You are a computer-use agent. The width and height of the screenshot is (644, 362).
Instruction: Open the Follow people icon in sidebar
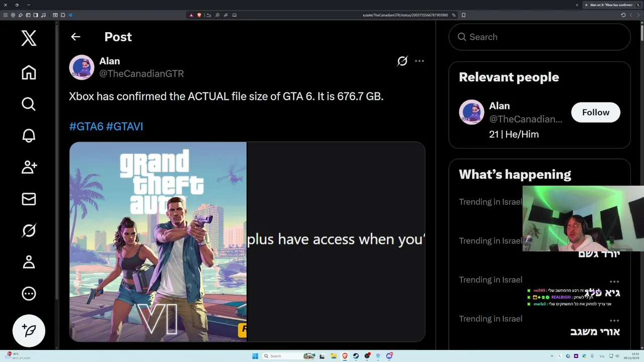coord(29,167)
